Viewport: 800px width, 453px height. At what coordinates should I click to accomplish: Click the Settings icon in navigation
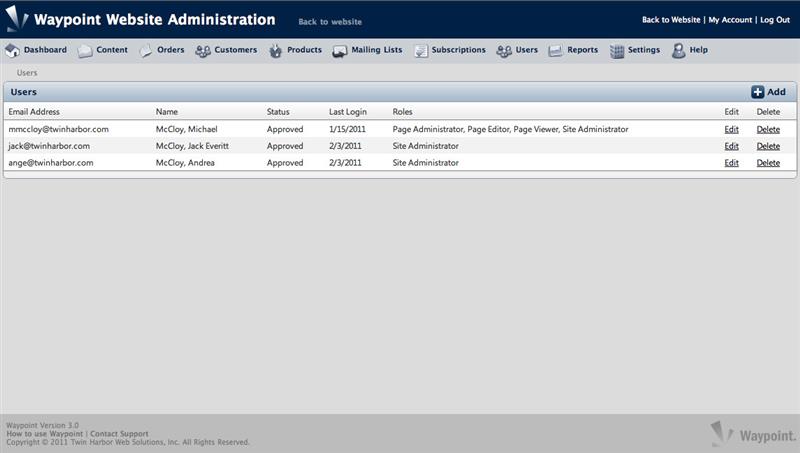tap(617, 51)
